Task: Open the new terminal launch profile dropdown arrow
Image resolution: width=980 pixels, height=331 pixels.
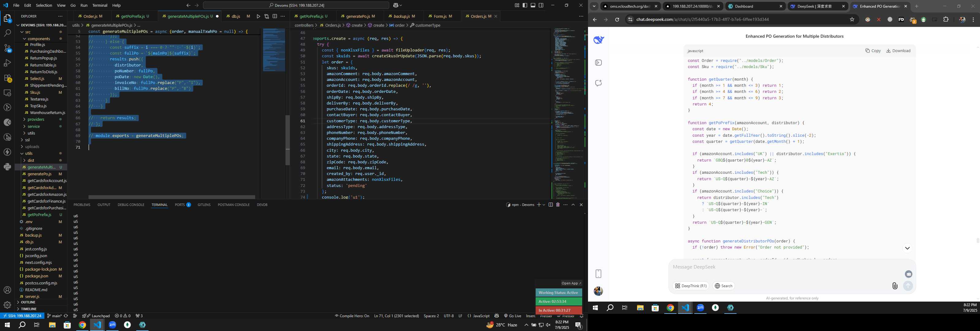Action: (x=544, y=204)
